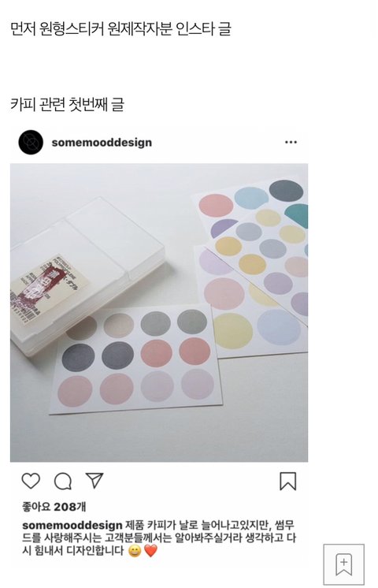Click the grinning emoji in caption

(x=135, y=551)
